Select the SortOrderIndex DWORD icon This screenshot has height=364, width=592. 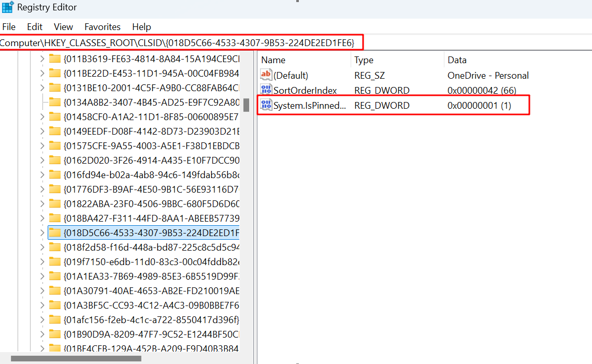coord(266,90)
